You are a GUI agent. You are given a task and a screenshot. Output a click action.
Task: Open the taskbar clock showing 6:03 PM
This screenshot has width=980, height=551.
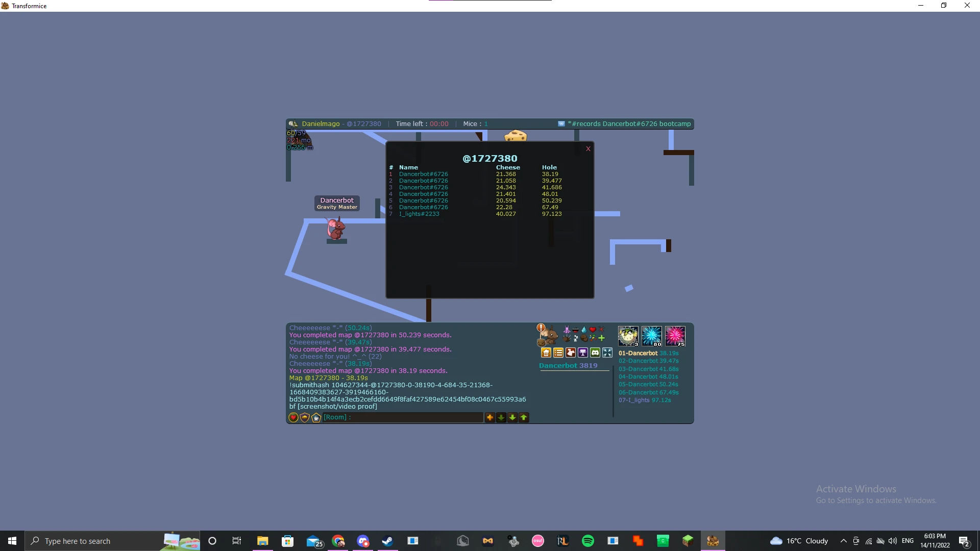click(x=935, y=541)
